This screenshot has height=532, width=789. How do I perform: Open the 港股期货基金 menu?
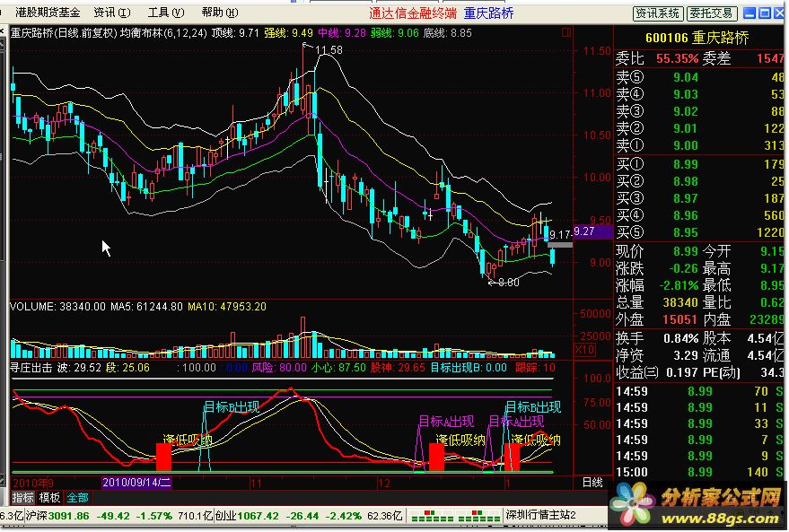[48, 12]
